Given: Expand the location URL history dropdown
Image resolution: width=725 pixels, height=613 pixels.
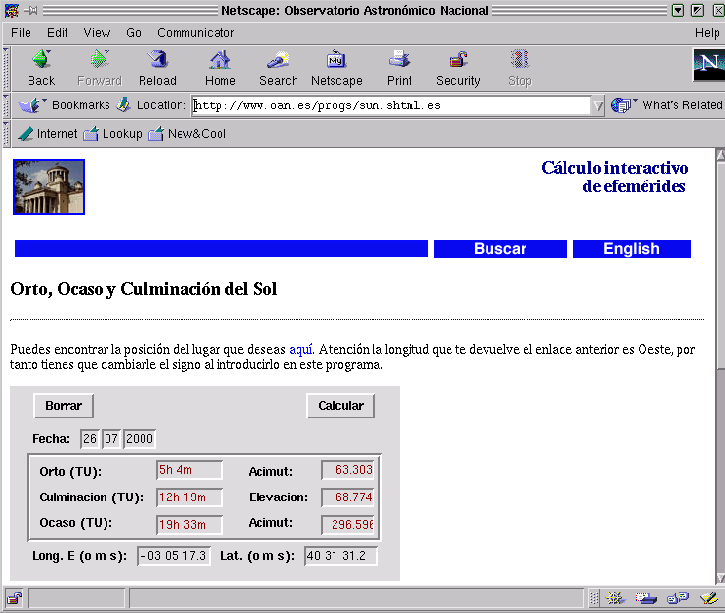Looking at the screenshot, I should point(598,105).
